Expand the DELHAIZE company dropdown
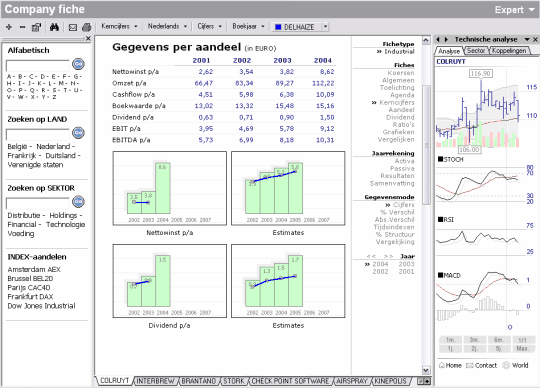540x388 pixels. (x=325, y=27)
